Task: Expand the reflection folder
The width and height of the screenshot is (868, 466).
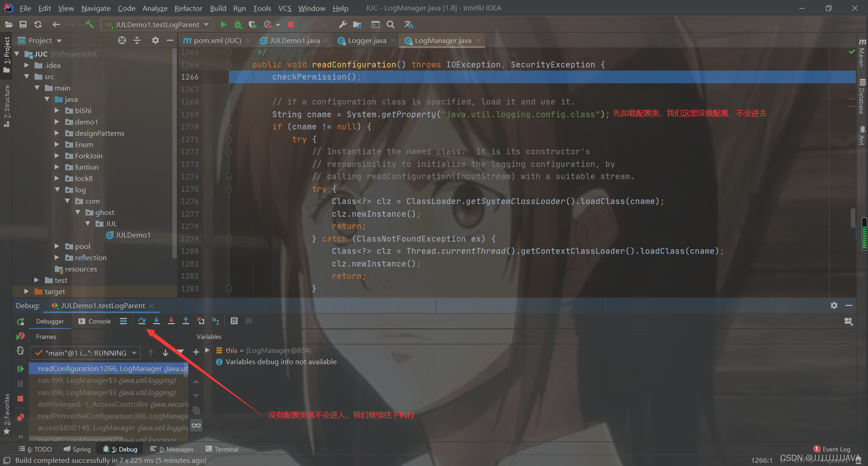Action: pyautogui.click(x=57, y=257)
